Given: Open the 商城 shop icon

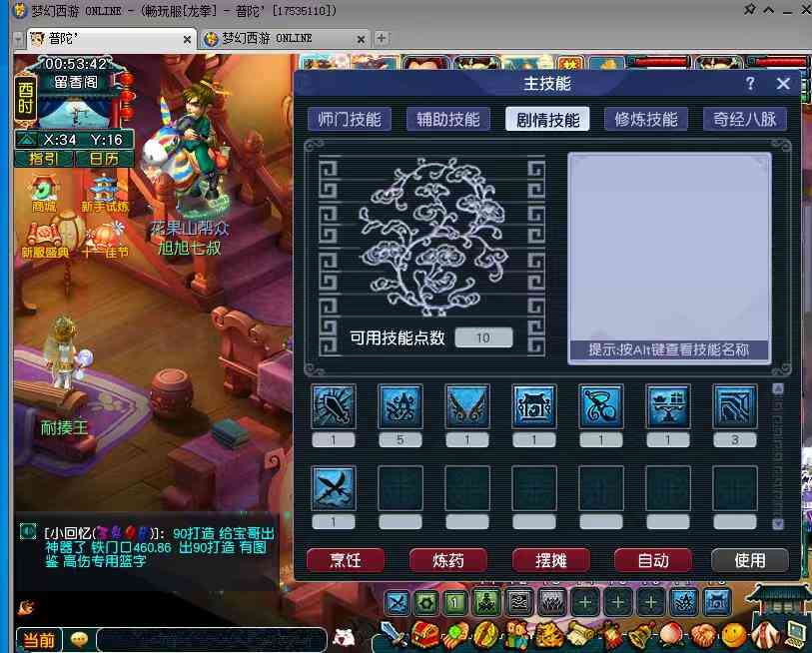Looking at the screenshot, I should [x=45, y=195].
